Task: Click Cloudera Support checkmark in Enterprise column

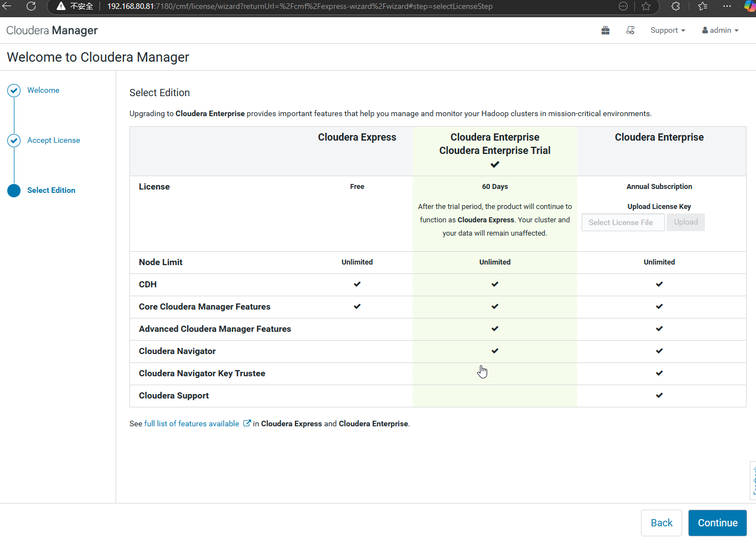Action: tap(659, 395)
